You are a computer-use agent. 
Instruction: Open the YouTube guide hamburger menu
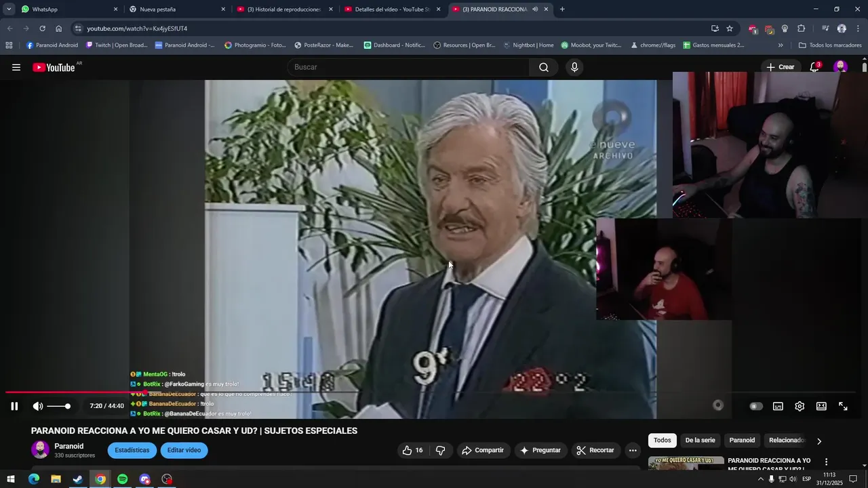click(x=16, y=67)
